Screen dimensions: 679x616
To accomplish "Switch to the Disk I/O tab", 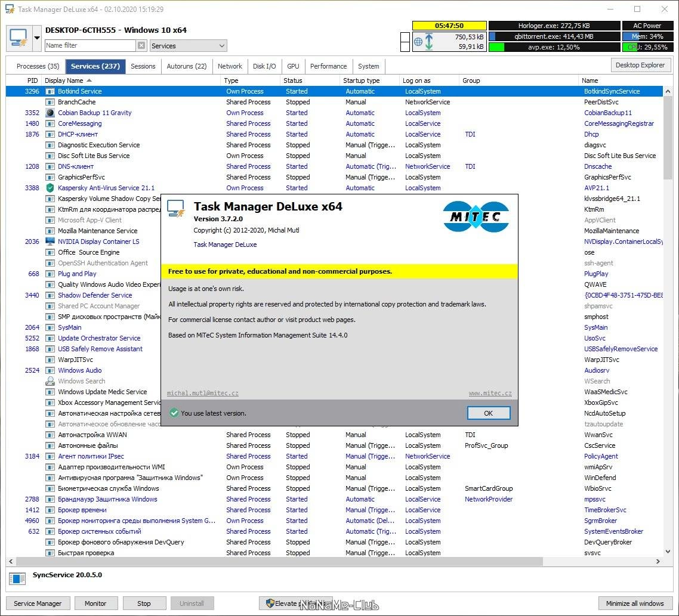I will (x=264, y=66).
